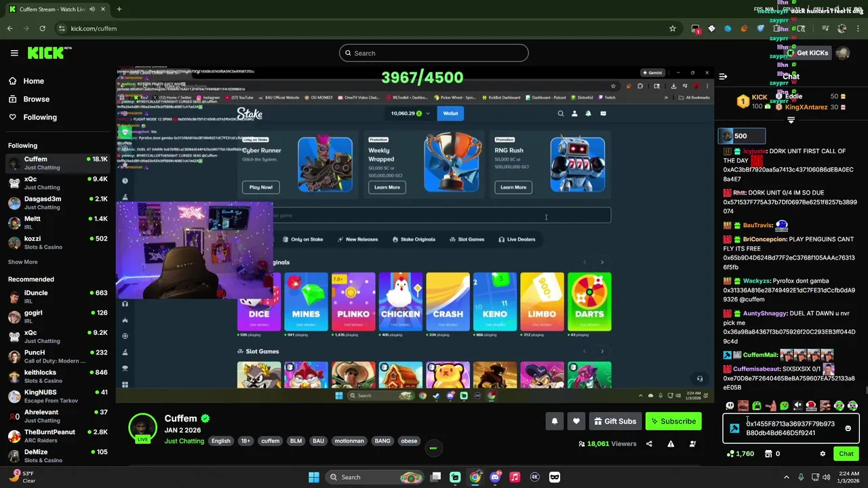Click the English language tag
This screenshot has height=488, width=868.
point(220,441)
